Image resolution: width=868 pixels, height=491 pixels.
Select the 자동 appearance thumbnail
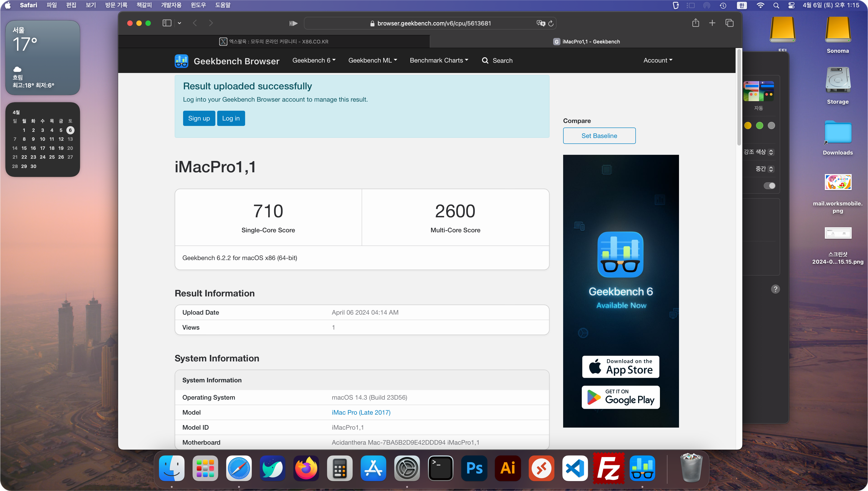click(759, 91)
